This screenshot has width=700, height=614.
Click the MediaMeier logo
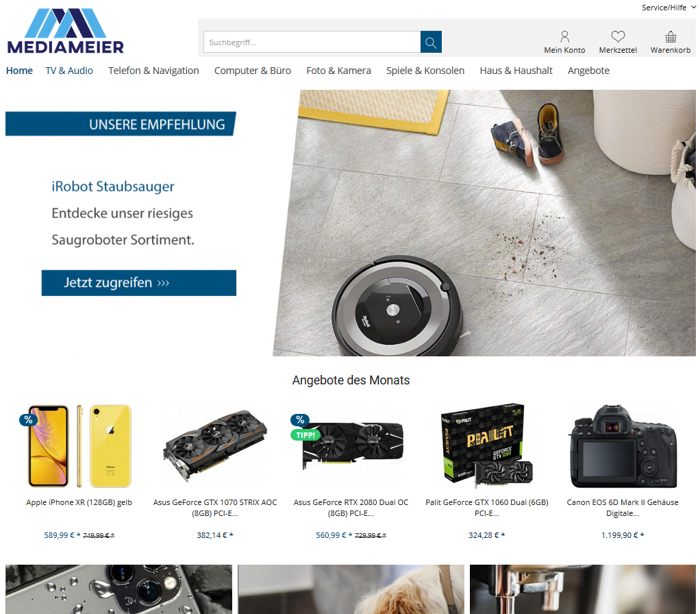[65, 31]
